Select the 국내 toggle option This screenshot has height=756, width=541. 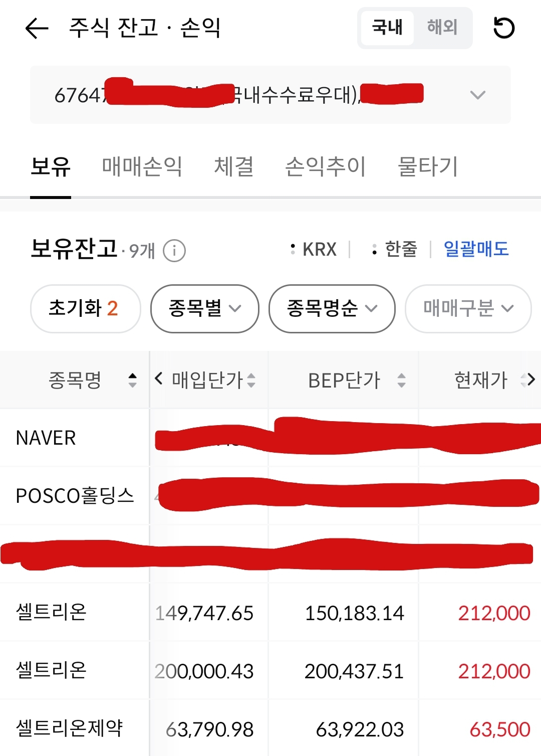(x=387, y=28)
